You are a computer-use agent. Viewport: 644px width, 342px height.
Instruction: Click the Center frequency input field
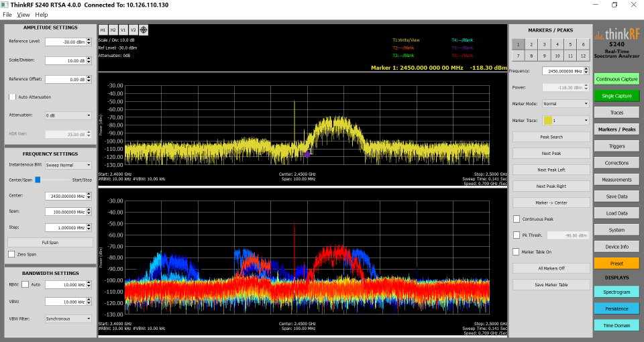65,196
